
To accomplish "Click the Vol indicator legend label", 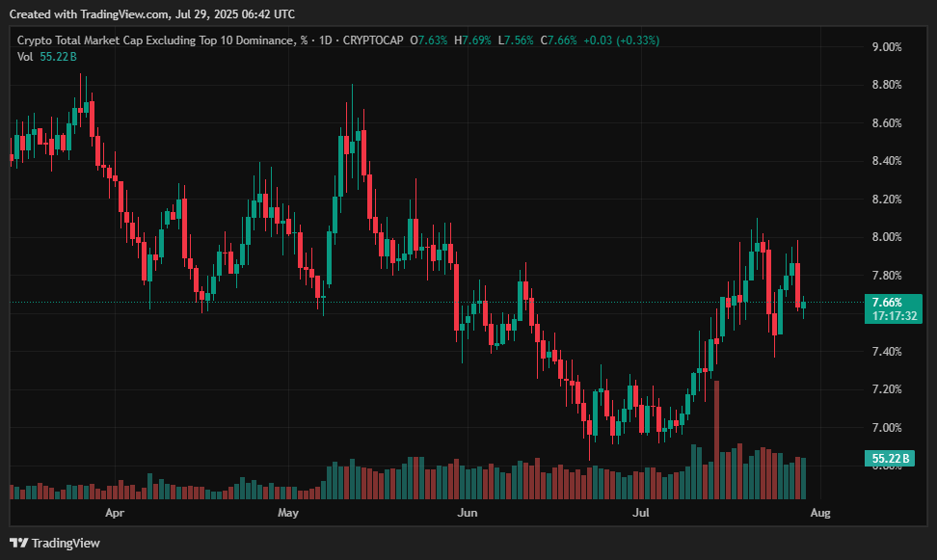I will click(x=26, y=57).
